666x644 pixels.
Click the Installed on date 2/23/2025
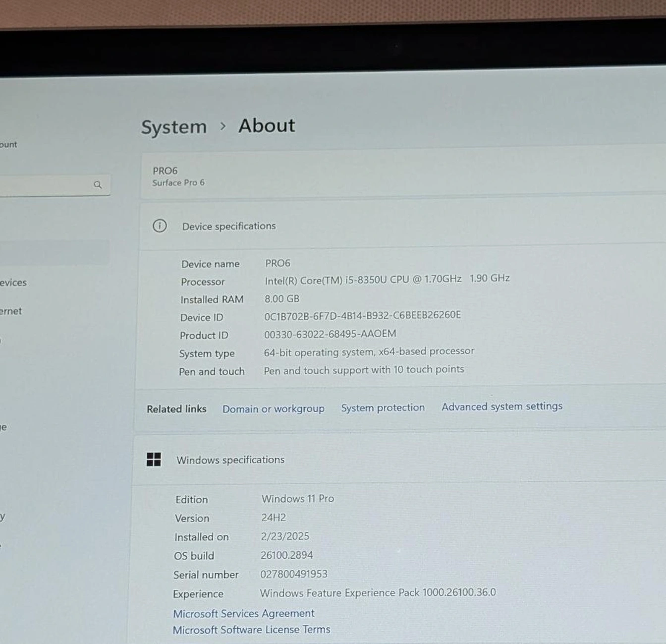point(285,536)
